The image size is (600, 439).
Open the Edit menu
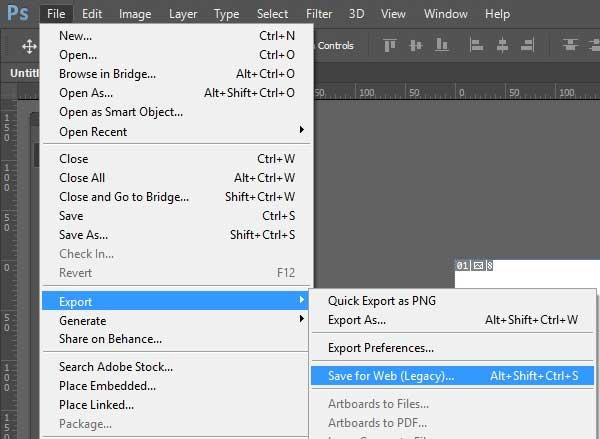[92, 14]
